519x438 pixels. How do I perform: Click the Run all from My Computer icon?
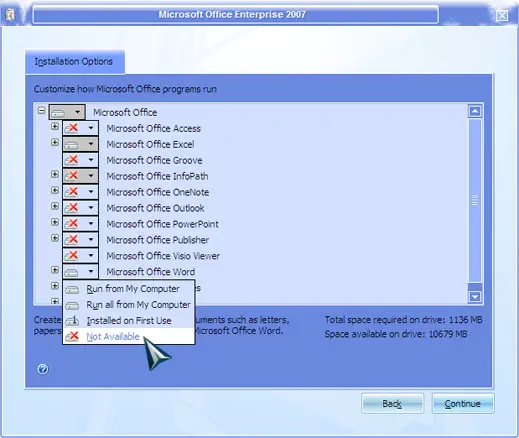pos(72,305)
